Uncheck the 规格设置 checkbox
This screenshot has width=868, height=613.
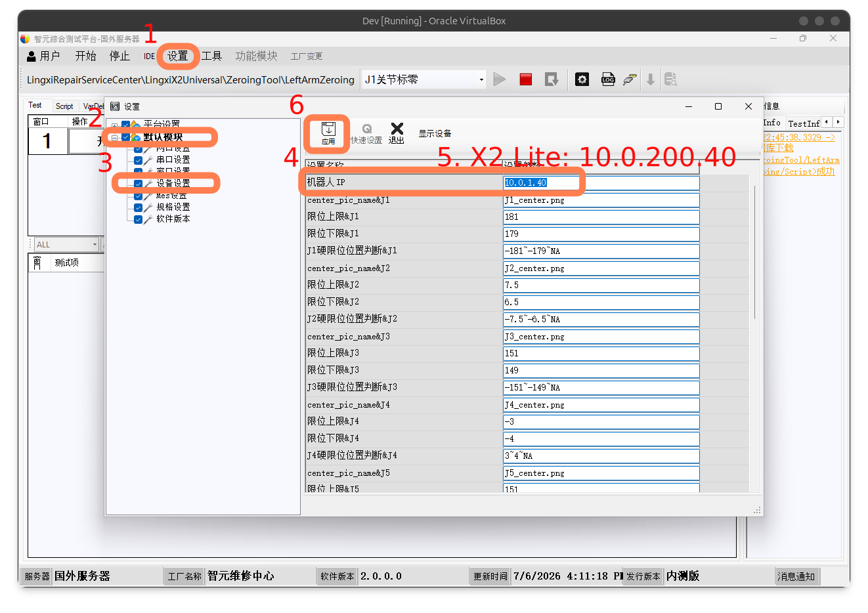138,207
